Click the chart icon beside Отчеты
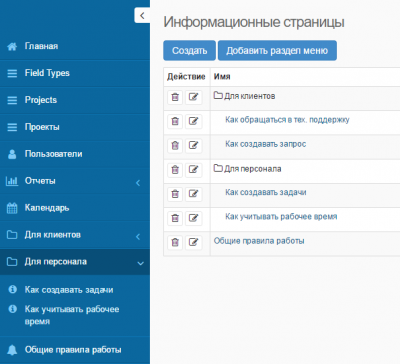Viewport: 400px width, 364px height. click(x=12, y=181)
